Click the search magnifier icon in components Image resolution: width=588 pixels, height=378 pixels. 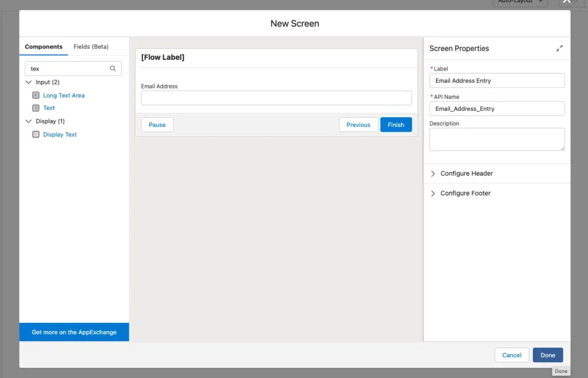click(x=113, y=68)
